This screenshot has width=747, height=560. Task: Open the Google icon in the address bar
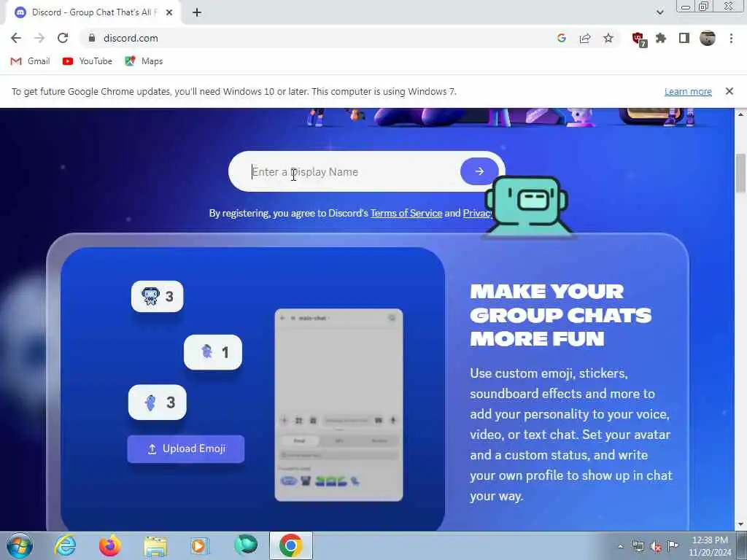pos(562,38)
